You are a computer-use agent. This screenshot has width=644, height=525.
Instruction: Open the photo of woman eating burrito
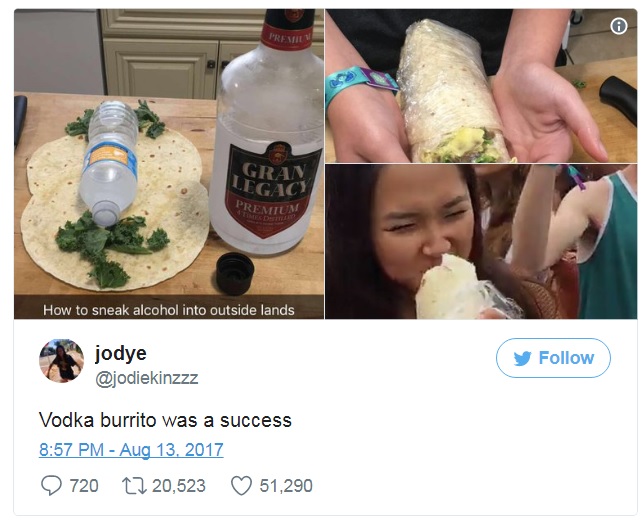pos(481,242)
